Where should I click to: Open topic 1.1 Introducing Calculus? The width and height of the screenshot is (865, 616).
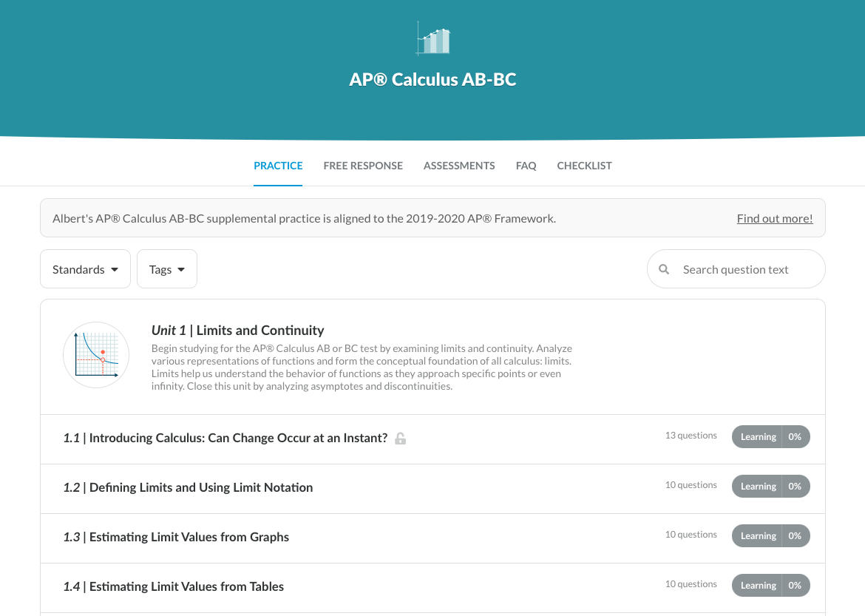tap(225, 438)
